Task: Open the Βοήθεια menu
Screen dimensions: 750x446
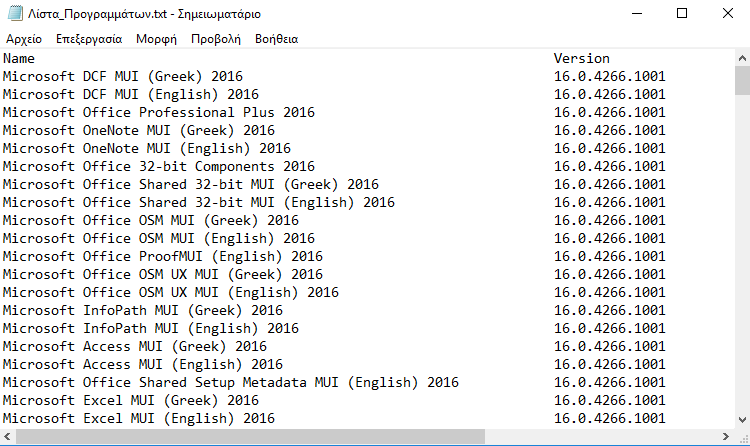Action: (x=276, y=39)
